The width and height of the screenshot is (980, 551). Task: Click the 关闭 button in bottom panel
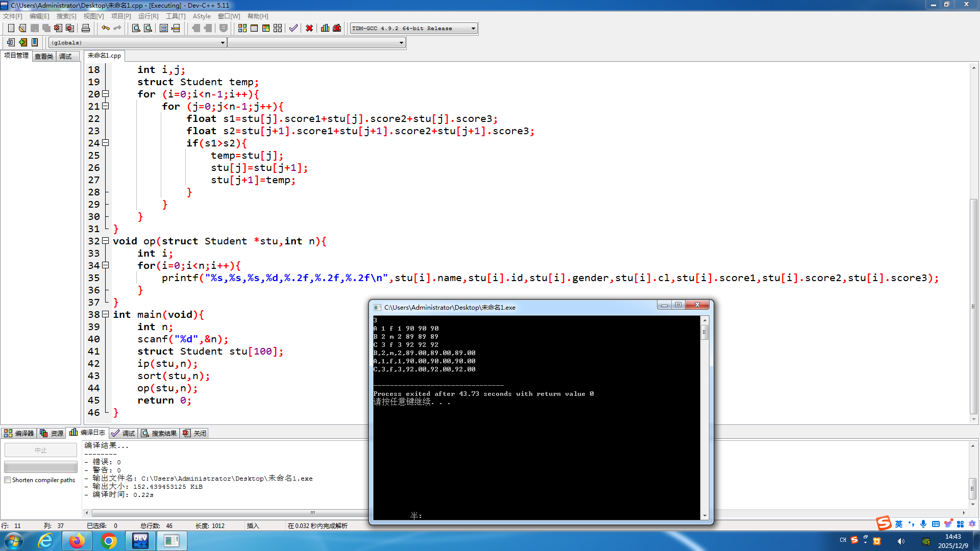(195, 433)
